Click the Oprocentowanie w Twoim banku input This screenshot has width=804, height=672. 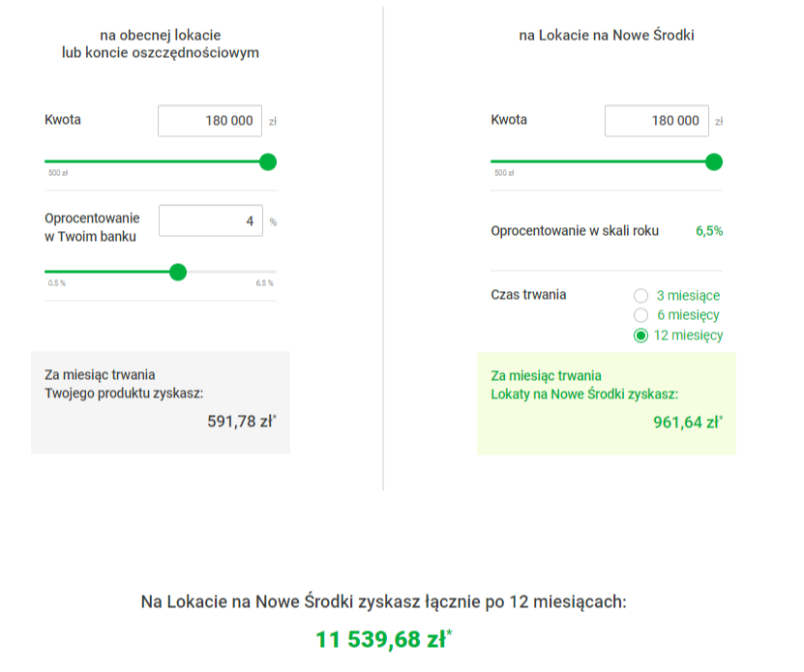pyautogui.click(x=211, y=220)
